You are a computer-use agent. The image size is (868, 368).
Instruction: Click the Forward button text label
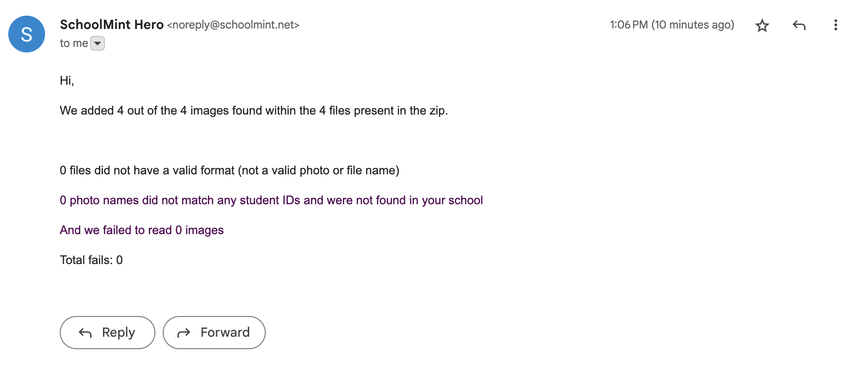coord(225,332)
